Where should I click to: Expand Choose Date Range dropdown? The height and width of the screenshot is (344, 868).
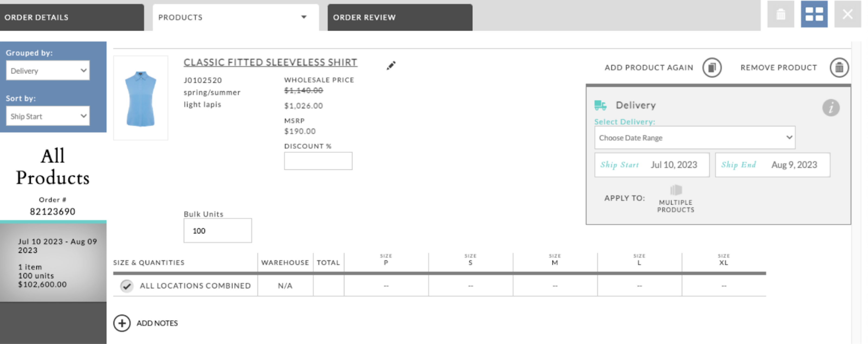pyautogui.click(x=695, y=138)
